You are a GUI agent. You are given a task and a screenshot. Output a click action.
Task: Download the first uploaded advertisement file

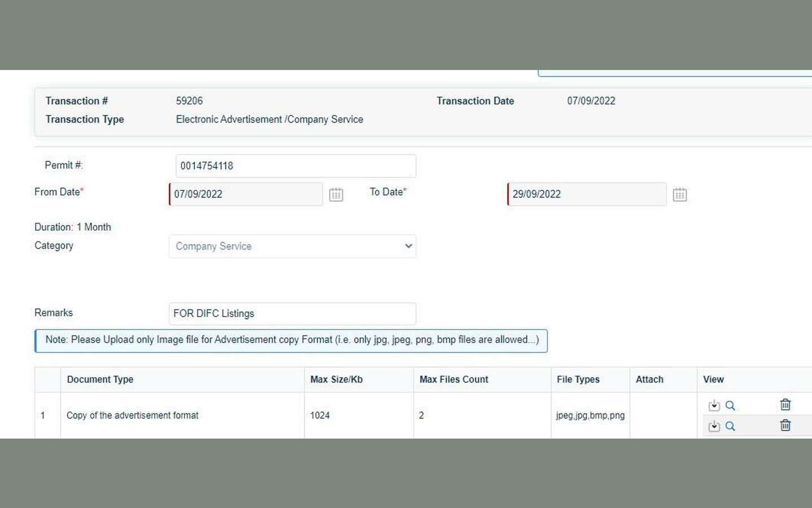point(714,405)
